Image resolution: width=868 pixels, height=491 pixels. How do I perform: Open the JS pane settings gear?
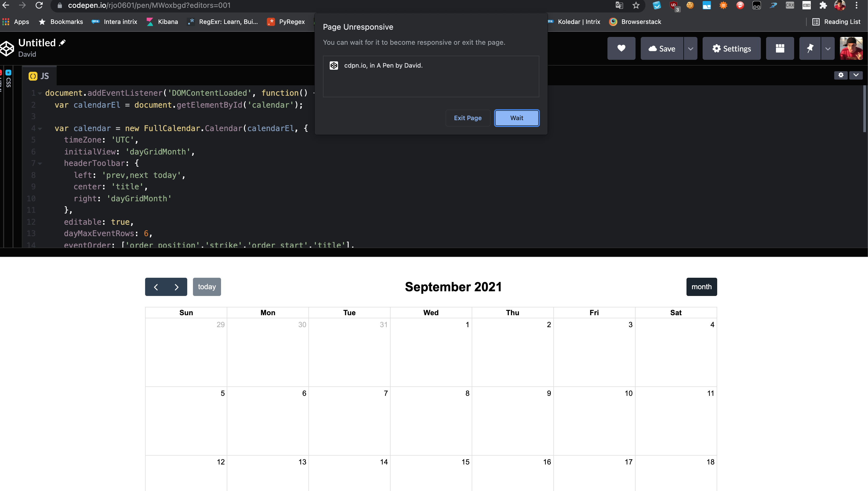(x=841, y=75)
